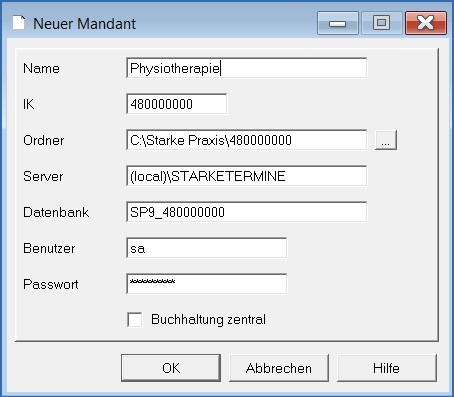Screen dimensions: 454x397
Task: Click the Server field showing (local)\STARKETERMINE
Action: click(x=247, y=176)
